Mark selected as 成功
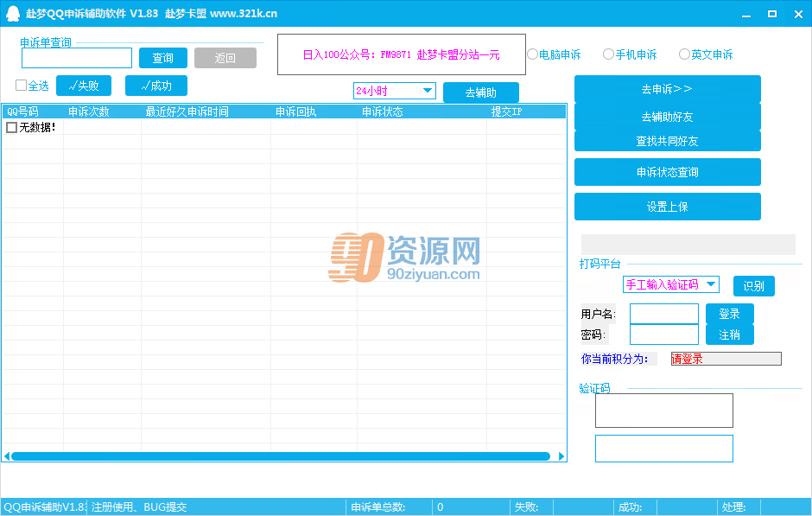The height and width of the screenshot is (516, 812). (155, 86)
